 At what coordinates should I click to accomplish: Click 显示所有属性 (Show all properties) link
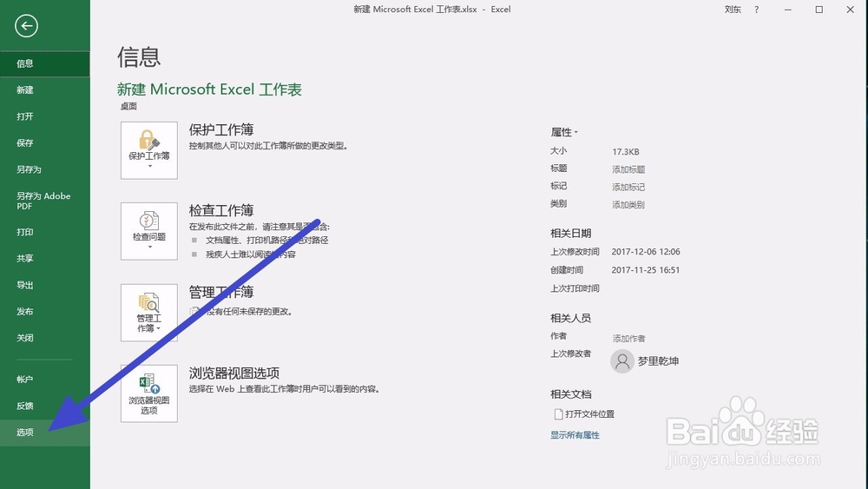click(575, 435)
